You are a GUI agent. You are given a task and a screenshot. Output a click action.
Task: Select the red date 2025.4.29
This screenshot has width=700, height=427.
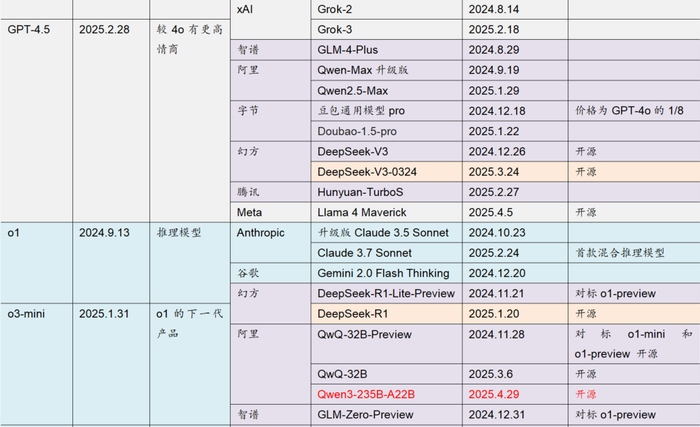tap(494, 394)
